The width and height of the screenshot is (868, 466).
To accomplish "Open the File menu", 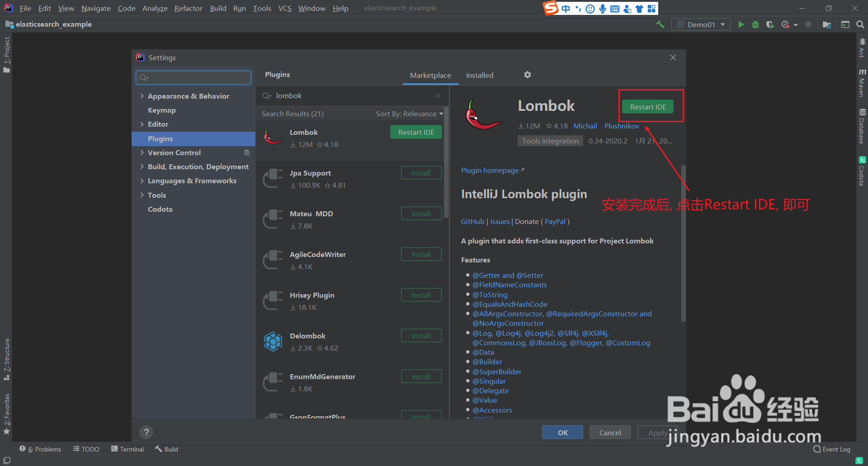I will click(25, 8).
